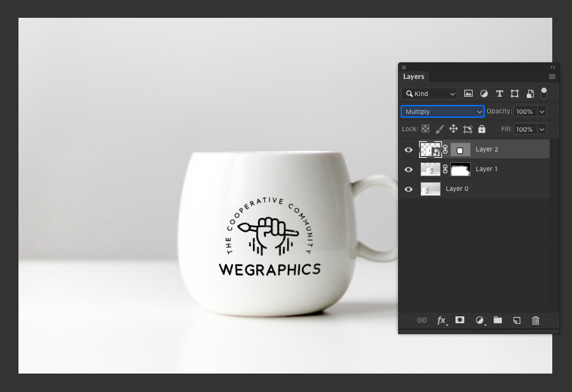
Task: Hide Layer 1 visibility eye
Action: (408, 169)
